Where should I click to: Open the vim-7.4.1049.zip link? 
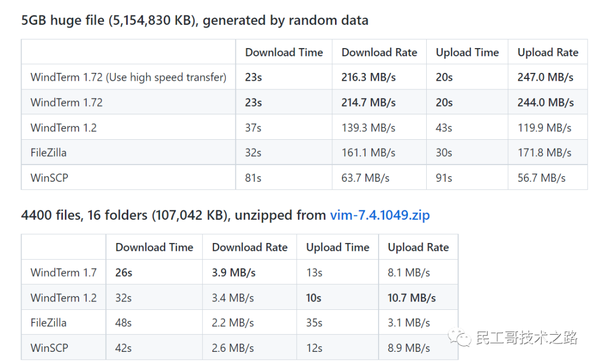380,215
